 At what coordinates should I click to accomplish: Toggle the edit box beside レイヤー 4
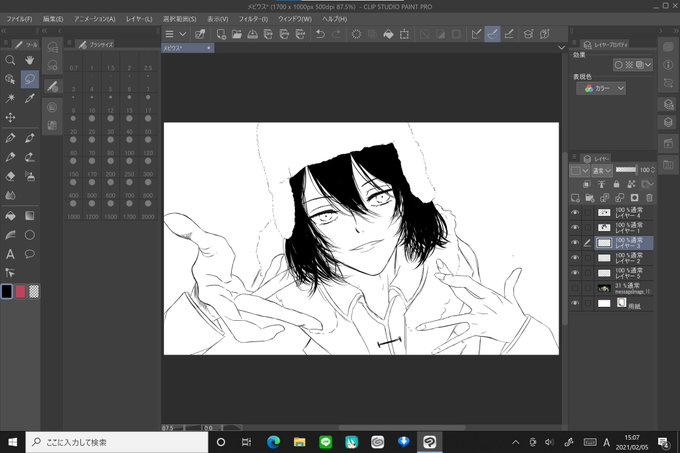pos(588,212)
